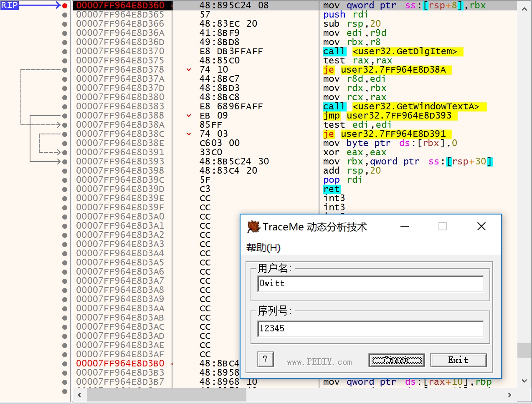532x404 pixels.
Task: Toggle the breakpoint dot beside the GetDlgItem call
Action: click(65, 51)
